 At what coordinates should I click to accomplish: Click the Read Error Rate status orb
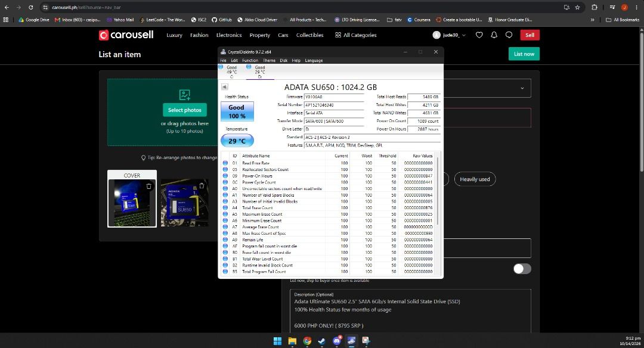pos(225,163)
